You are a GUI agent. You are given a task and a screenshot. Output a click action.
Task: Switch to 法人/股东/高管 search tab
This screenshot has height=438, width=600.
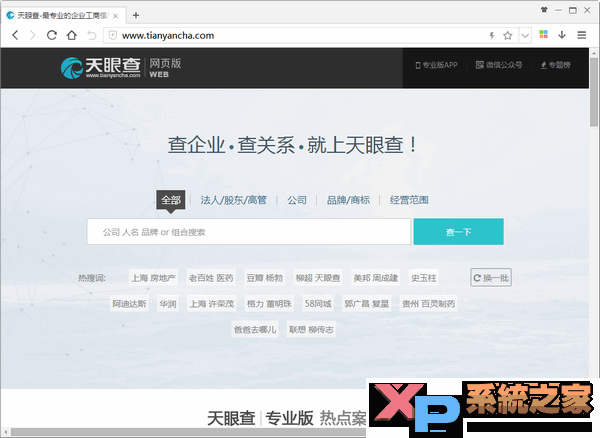point(233,200)
